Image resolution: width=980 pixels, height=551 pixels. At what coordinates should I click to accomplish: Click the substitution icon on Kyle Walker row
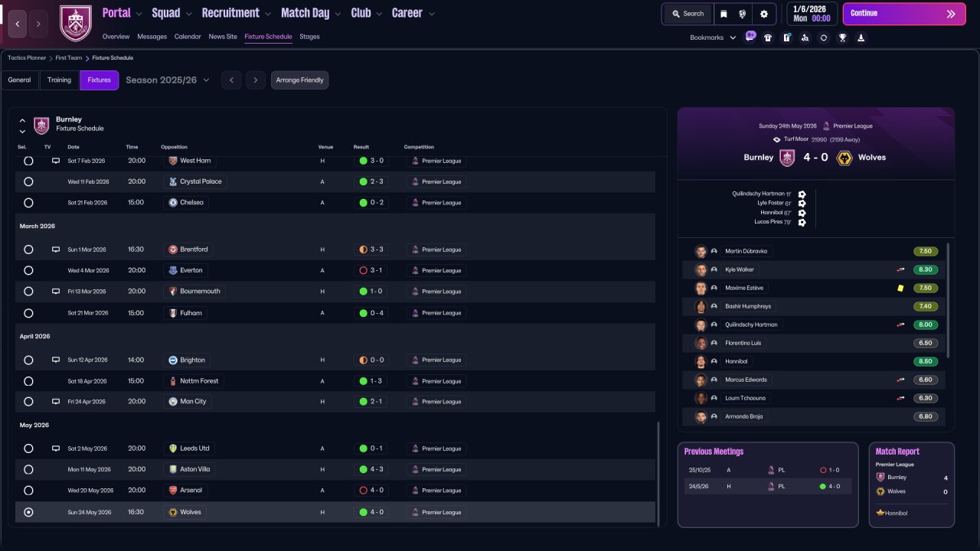[901, 269]
